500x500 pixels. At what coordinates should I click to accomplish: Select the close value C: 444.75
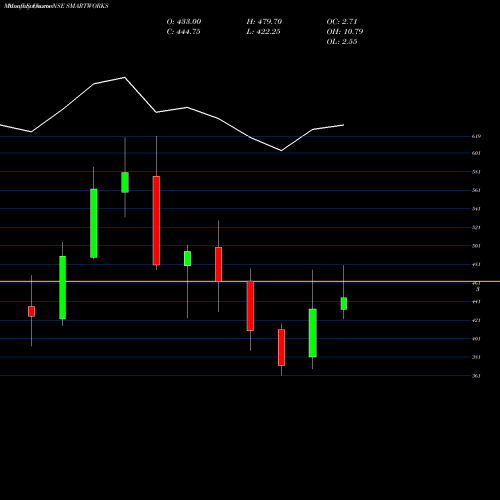point(183,32)
